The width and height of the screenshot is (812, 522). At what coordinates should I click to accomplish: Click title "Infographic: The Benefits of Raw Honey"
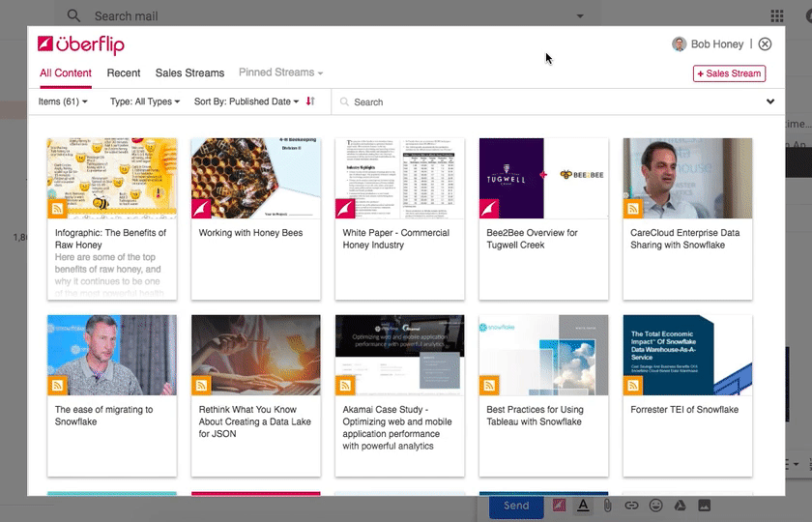(x=110, y=239)
